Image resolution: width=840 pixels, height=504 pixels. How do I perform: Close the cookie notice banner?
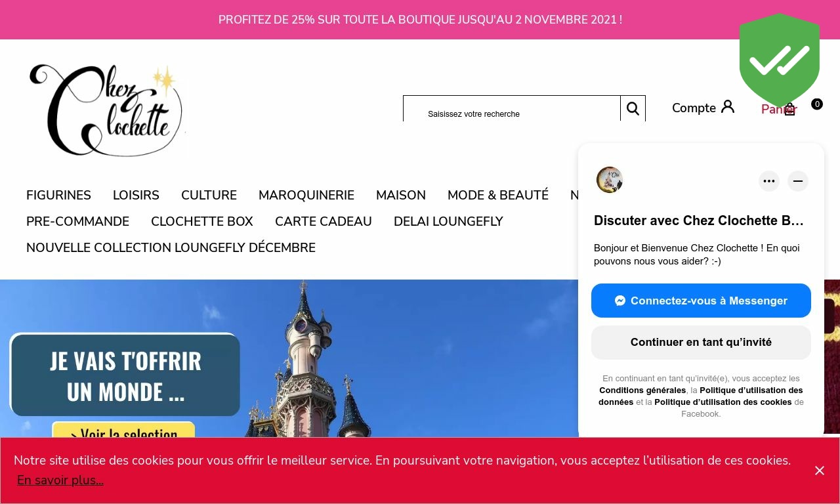820,471
